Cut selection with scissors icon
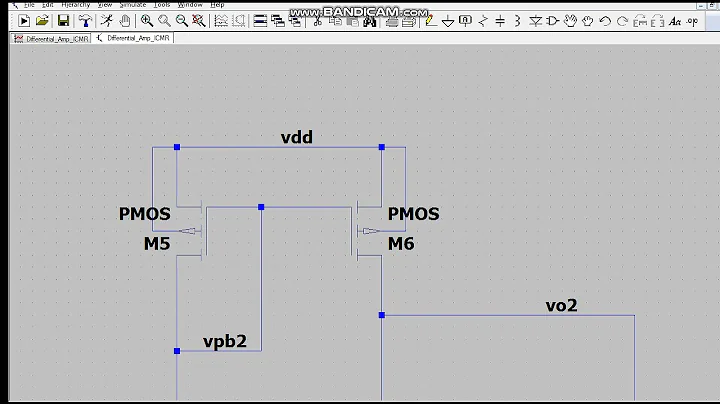The height and width of the screenshot is (404, 720). tap(317, 21)
